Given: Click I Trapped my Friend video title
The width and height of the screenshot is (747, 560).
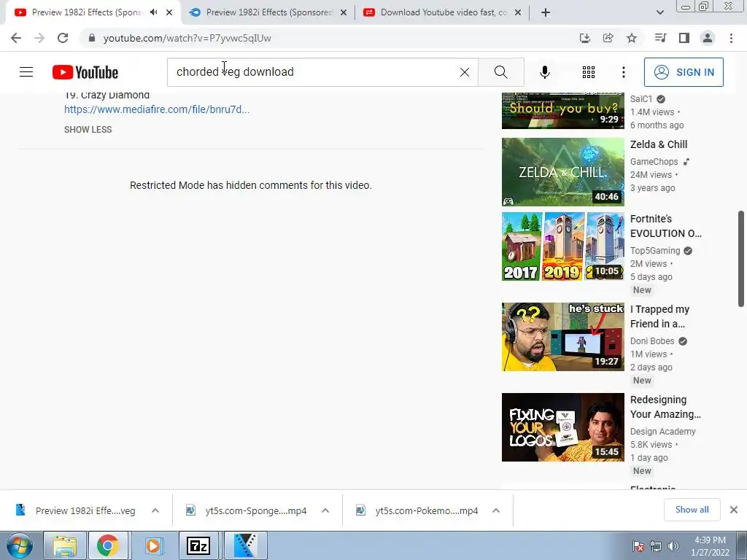Looking at the screenshot, I should coord(659,316).
